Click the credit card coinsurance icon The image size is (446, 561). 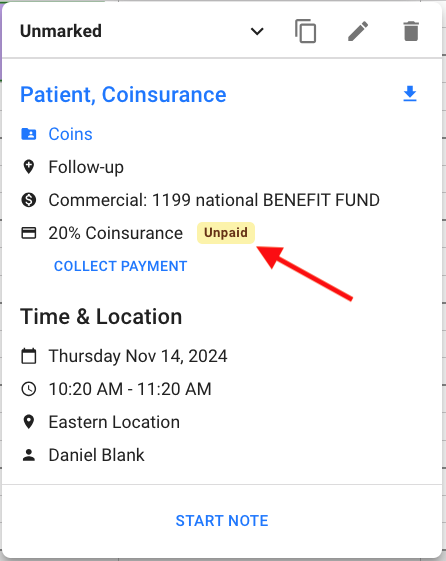tap(29, 233)
